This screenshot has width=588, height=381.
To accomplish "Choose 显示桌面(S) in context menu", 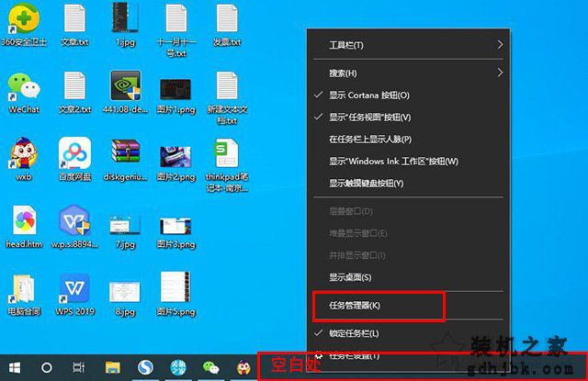I will pos(408,277).
